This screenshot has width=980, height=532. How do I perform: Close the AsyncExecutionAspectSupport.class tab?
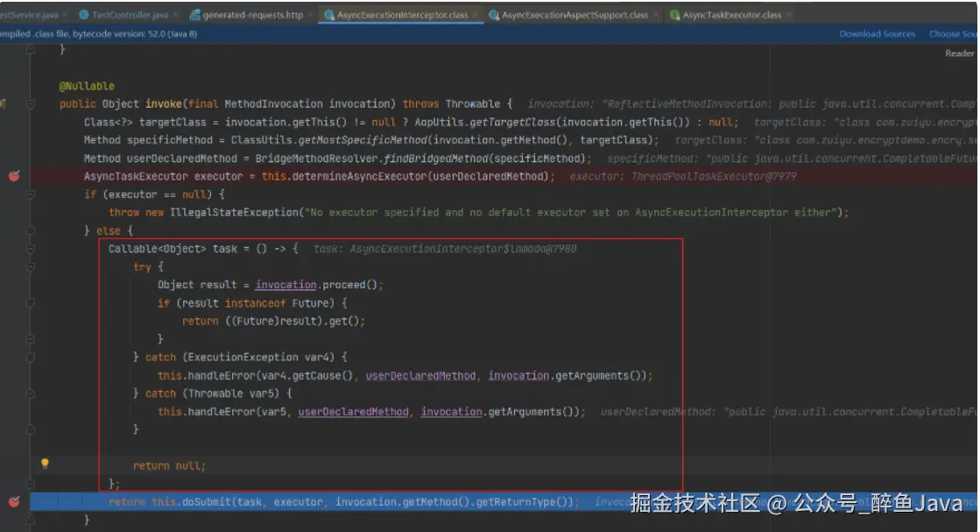656,14
